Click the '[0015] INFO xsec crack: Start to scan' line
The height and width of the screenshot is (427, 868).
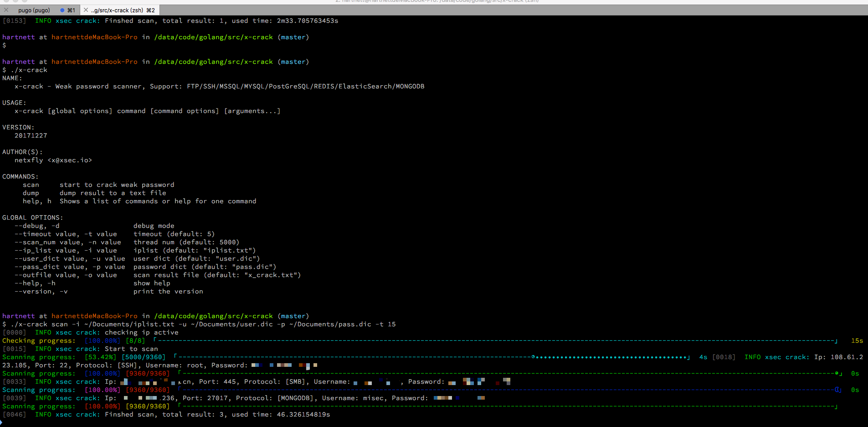pos(80,349)
